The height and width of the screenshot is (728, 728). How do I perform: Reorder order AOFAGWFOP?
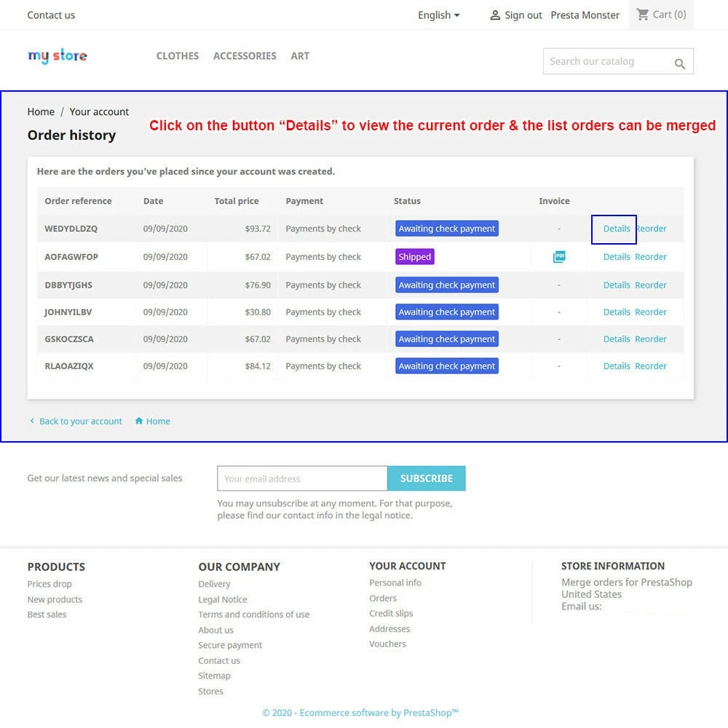click(651, 257)
